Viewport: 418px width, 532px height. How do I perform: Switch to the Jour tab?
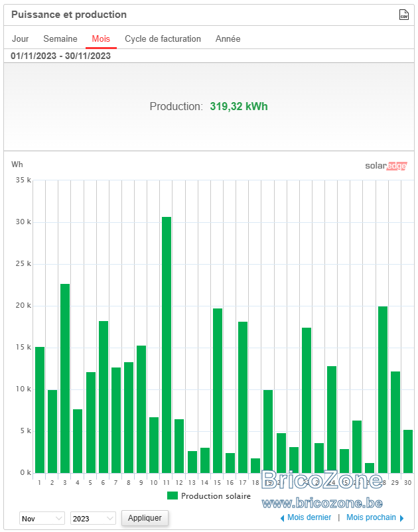(x=21, y=38)
